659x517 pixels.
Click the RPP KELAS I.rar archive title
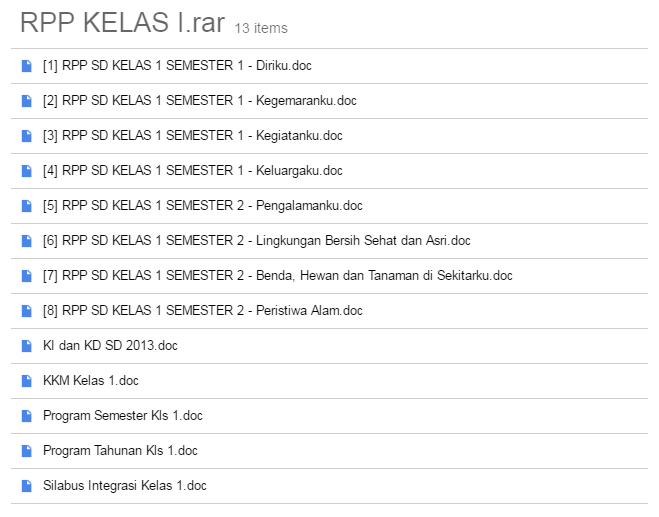122,24
